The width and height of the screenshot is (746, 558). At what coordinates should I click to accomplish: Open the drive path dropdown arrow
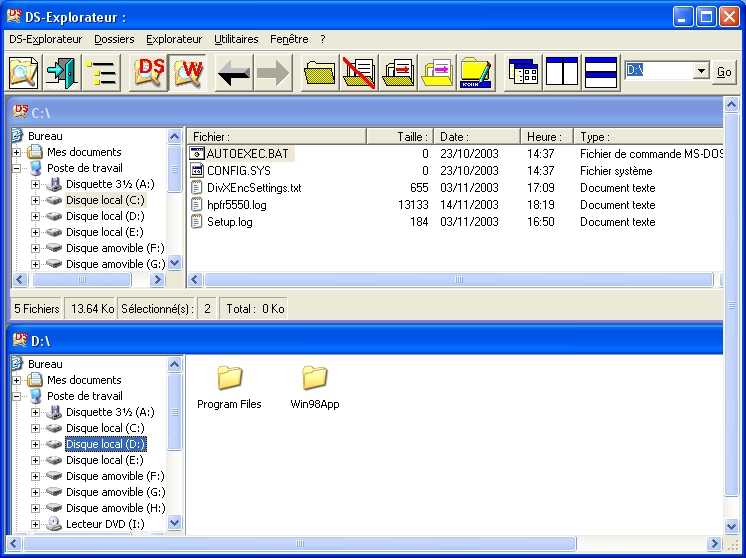(x=700, y=71)
